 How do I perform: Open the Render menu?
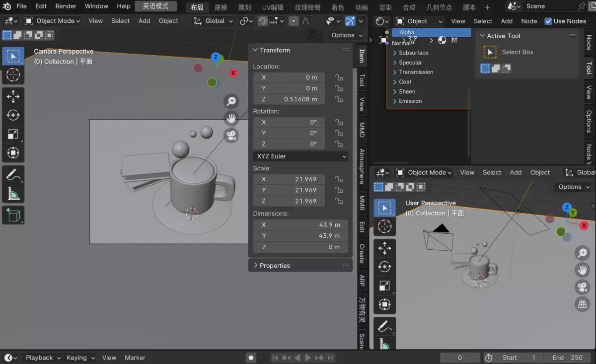[66, 6]
